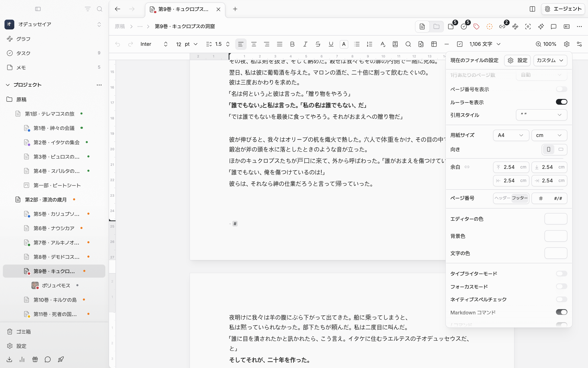Toggle bold formatting in the toolbar

pos(292,44)
